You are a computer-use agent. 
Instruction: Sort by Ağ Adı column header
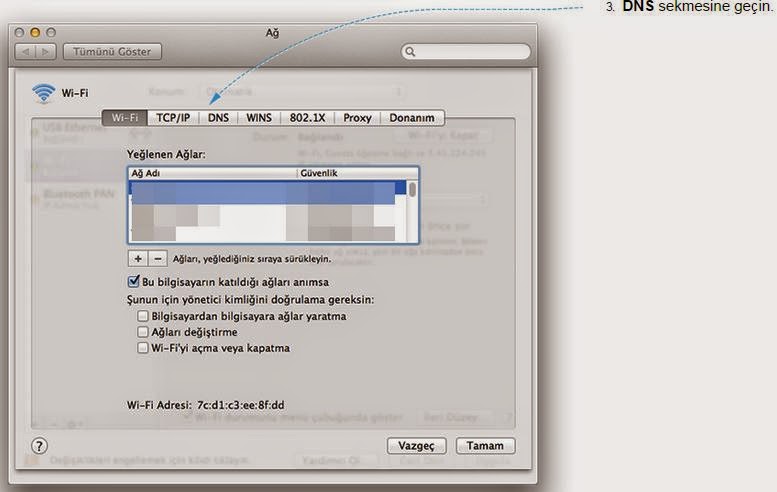(213, 173)
